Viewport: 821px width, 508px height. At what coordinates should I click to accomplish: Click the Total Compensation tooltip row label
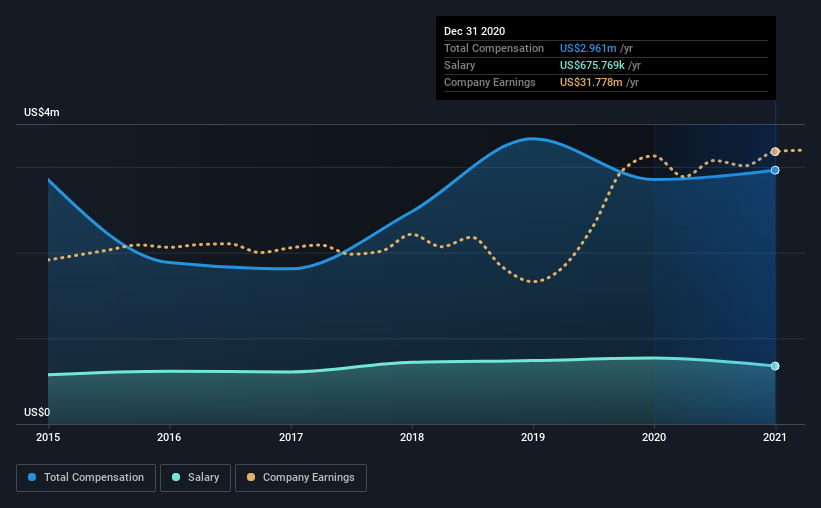point(494,48)
